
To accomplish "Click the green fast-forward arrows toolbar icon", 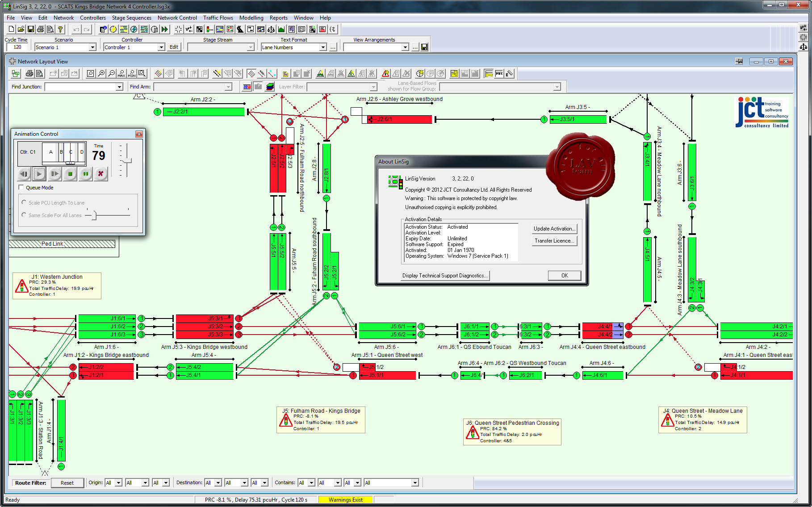I will 165,29.
